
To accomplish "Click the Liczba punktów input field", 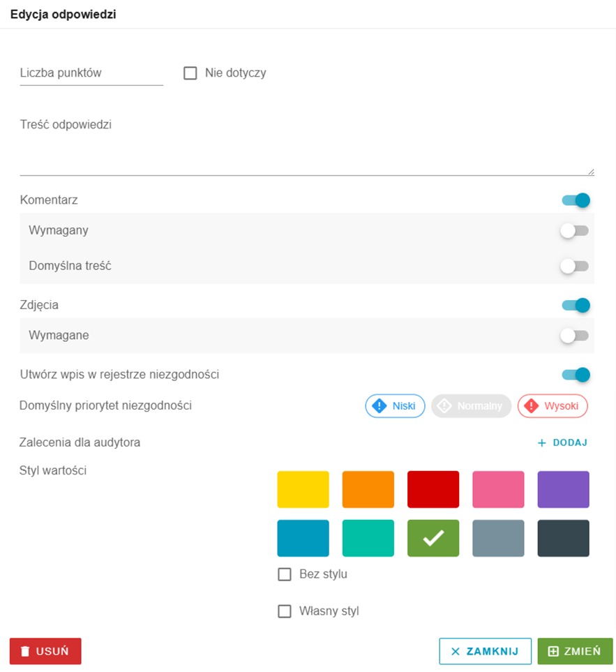I will click(x=91, y=73).
